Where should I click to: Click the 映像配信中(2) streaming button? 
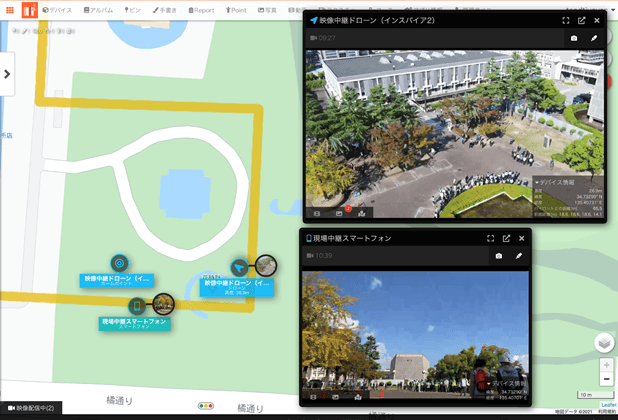point(31,409)
